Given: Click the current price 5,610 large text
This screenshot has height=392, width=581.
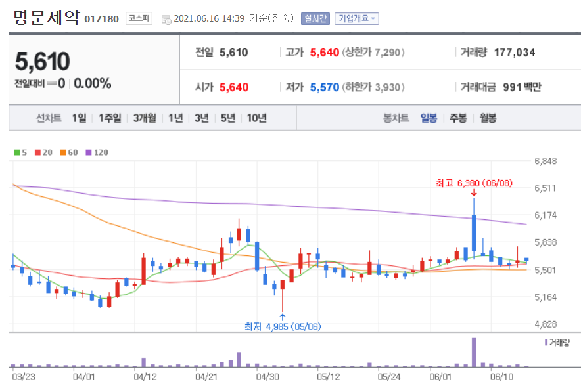Looking at the screenshot, I should 42,62.
